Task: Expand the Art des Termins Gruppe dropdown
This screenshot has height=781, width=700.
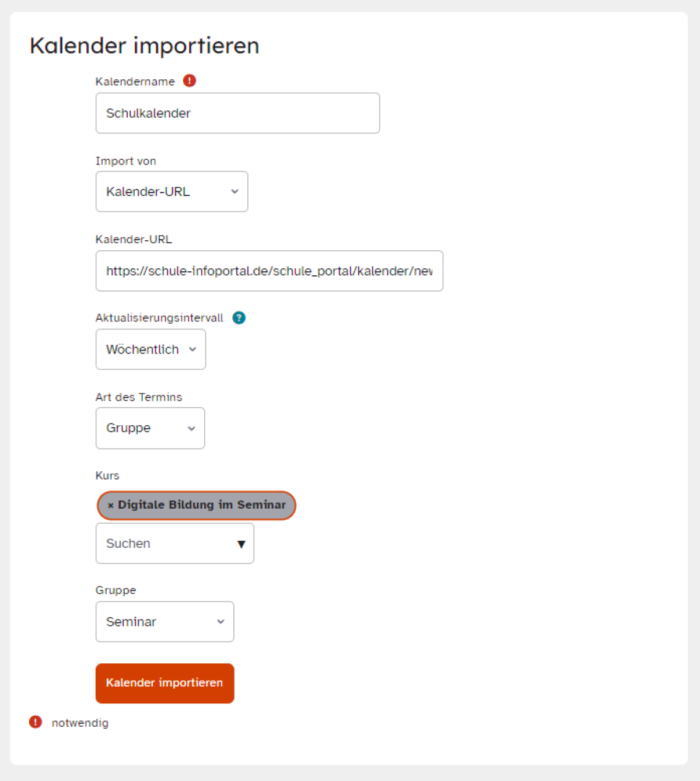Action: pos(150,428)
